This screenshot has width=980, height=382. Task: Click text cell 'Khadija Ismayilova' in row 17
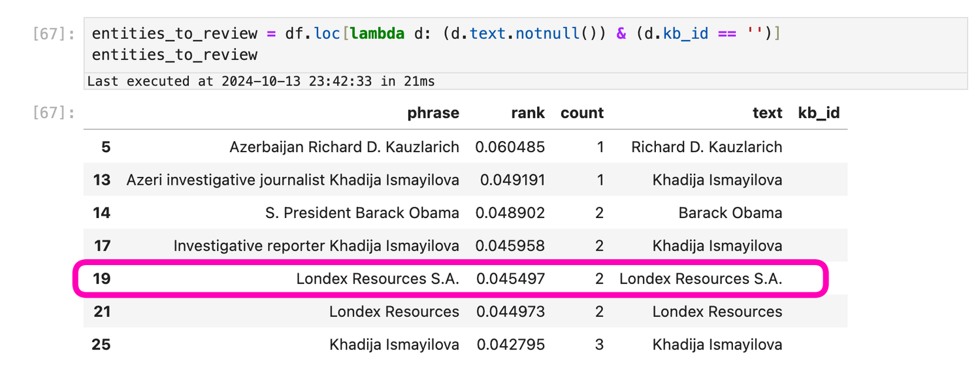(x=717, y=246)
